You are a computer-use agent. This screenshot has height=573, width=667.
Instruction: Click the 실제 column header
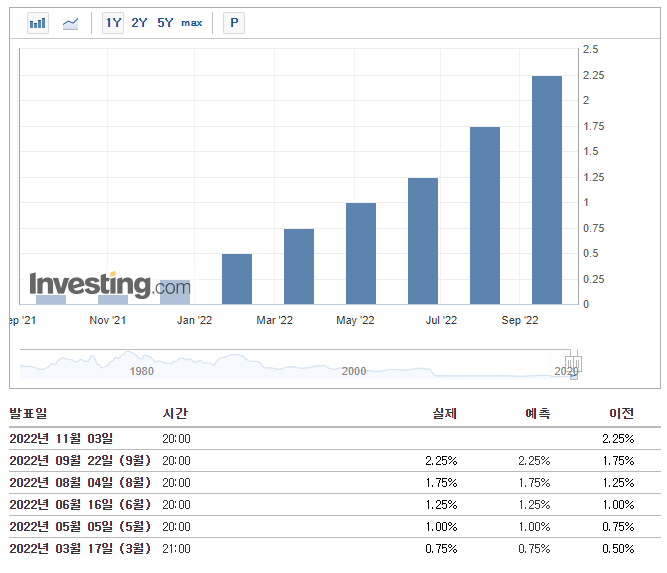(x=445, y=413)
